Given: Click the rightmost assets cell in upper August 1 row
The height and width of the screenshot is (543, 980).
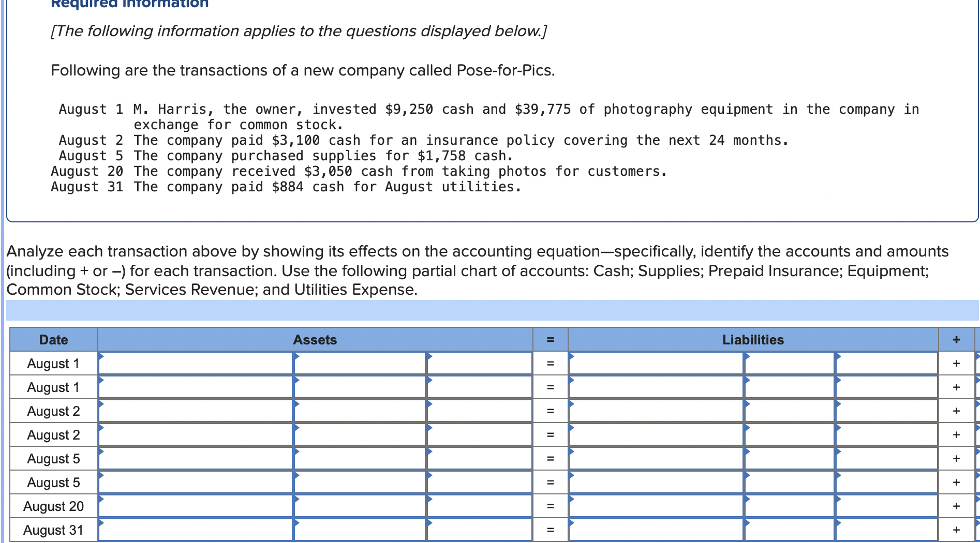Looking at the screenshot, I should pos(480,363).
